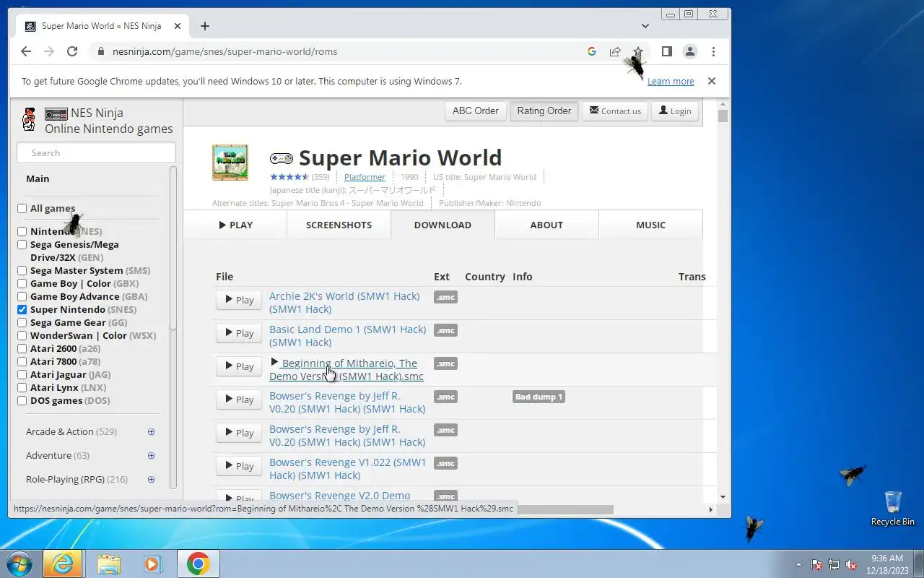Open the ABOUT tab
The width and height of the screenshot is (924, 578).
coord(546,225)
